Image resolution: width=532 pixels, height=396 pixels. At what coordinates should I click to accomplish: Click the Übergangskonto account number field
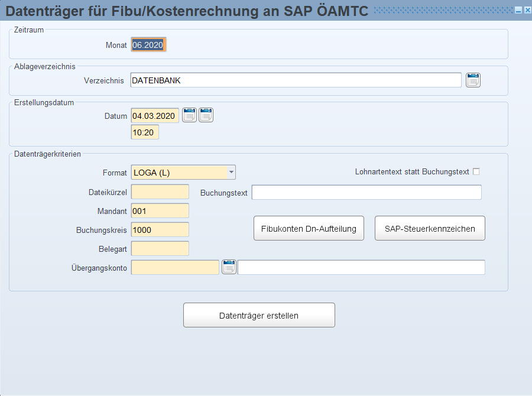[175, 267]
